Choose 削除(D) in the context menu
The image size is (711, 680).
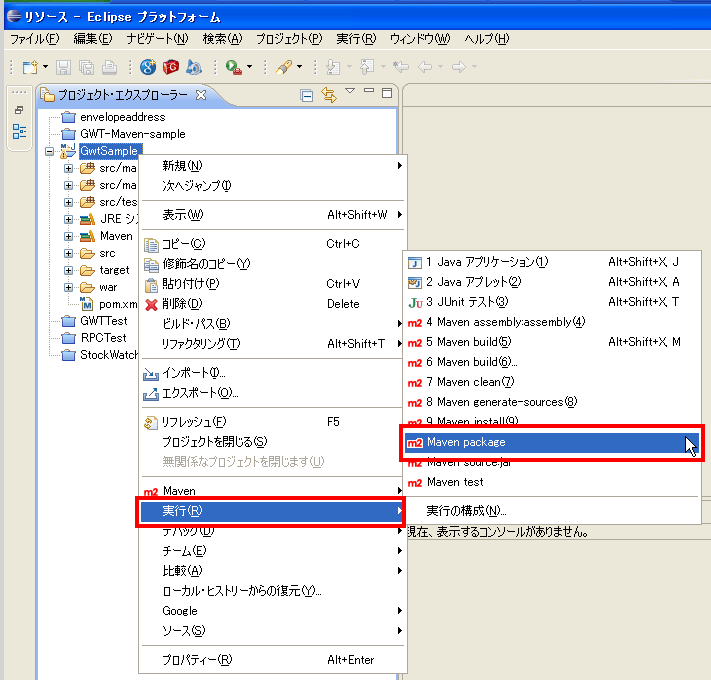[272, 304]
